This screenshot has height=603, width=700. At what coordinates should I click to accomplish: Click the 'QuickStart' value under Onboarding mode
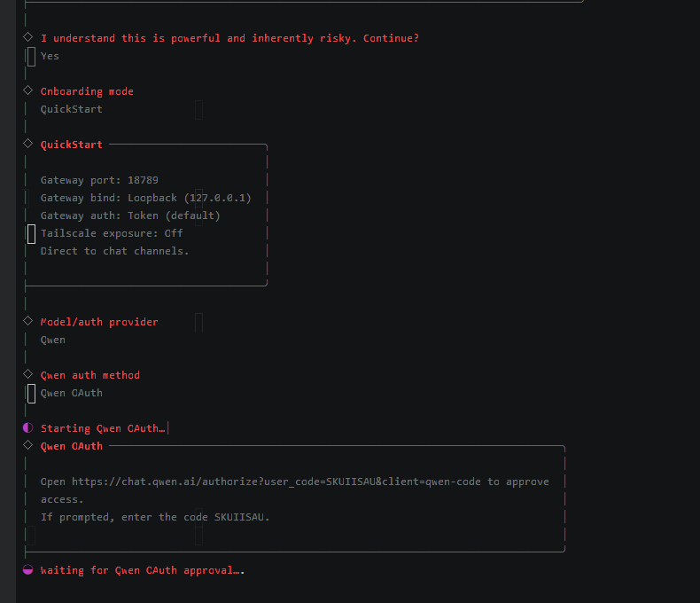click(x=72, y=109)
